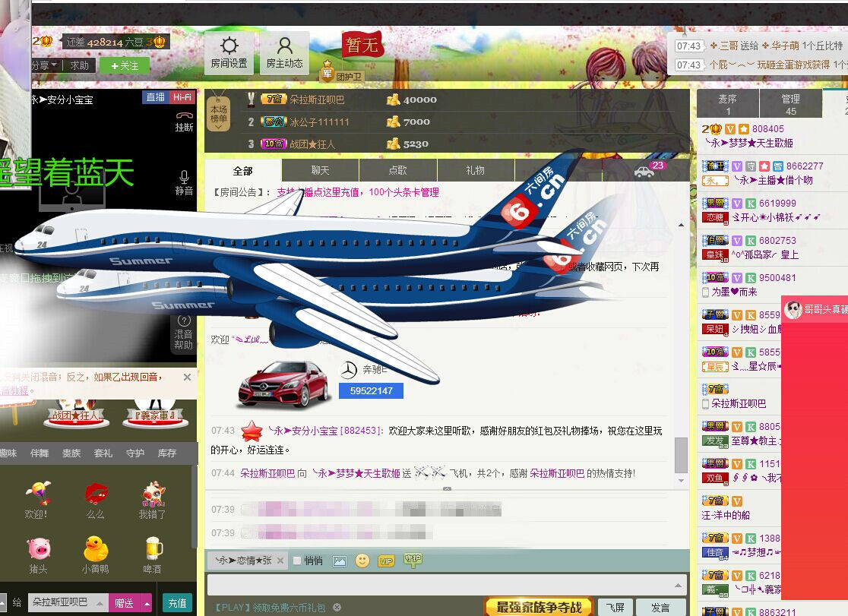
Task: Open the 分享 share dropdown
Action: point(44,65)
